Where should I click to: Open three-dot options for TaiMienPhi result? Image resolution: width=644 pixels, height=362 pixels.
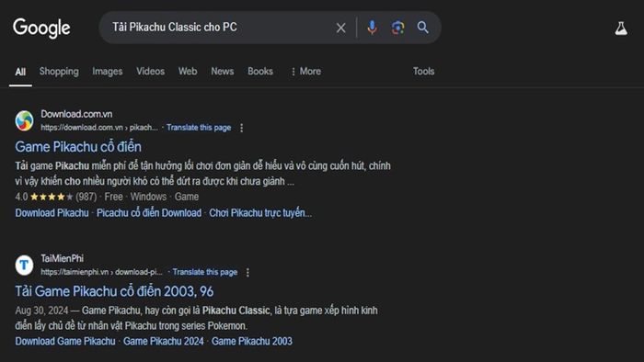click(247, 272)
